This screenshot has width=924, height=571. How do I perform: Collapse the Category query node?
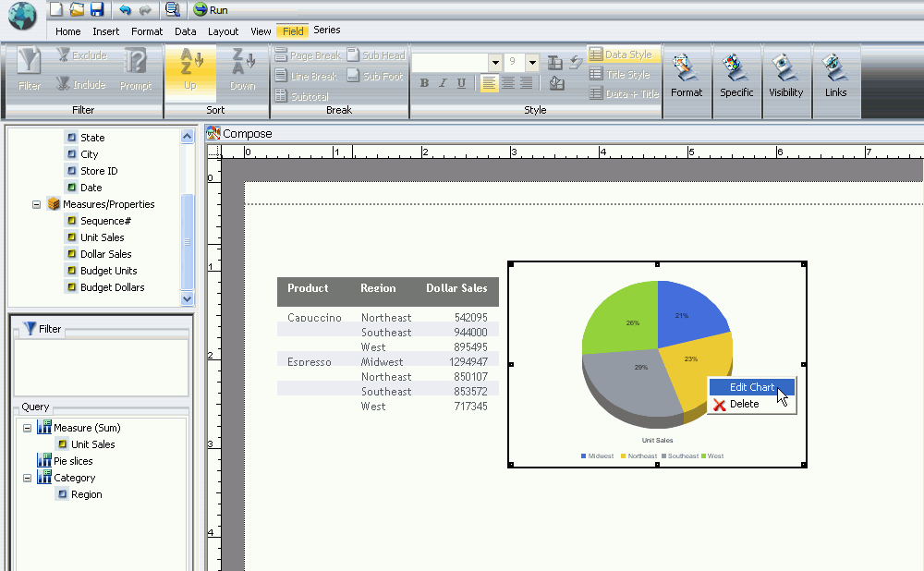click(x=27, y=478)
